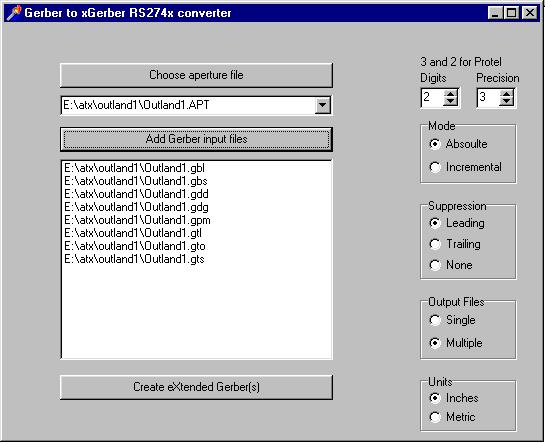545x443 pixels.
Task: Select Outland1.gts in the file list
Action: point(135,259)
